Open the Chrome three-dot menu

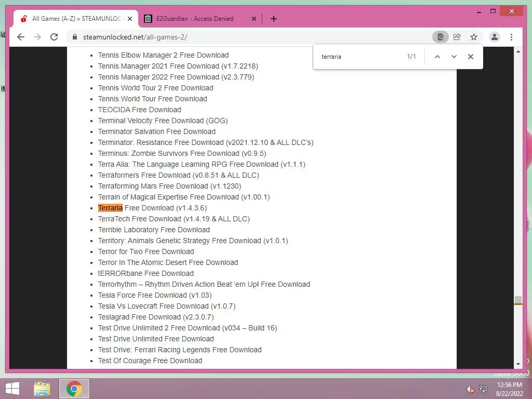point(511,37)
